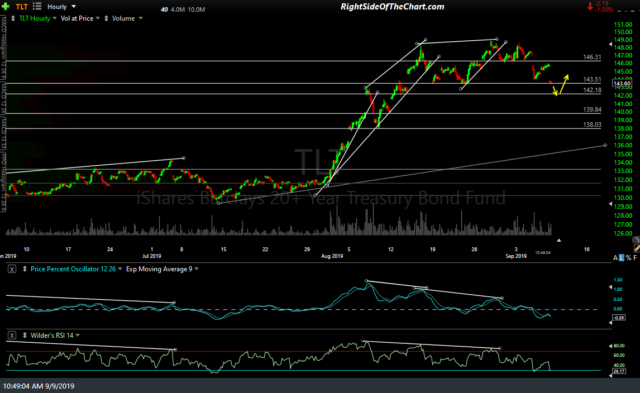640x393 pixels.
Task: Click the resize arrows beside Volume
Action: coord(106,18)
